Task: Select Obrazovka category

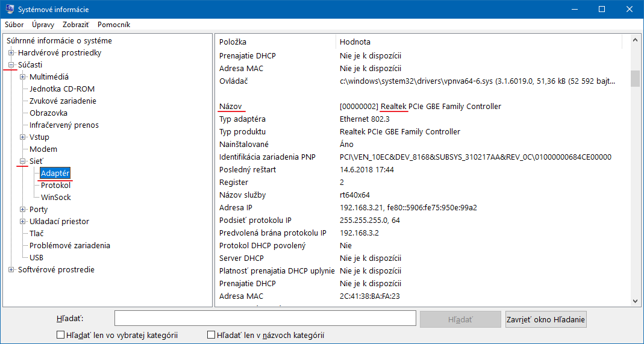Action: [x=48, y=113]
